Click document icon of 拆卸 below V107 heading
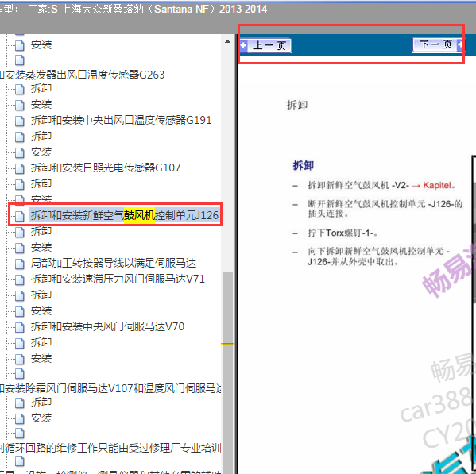The image size is (476, 474). (20, 403)
